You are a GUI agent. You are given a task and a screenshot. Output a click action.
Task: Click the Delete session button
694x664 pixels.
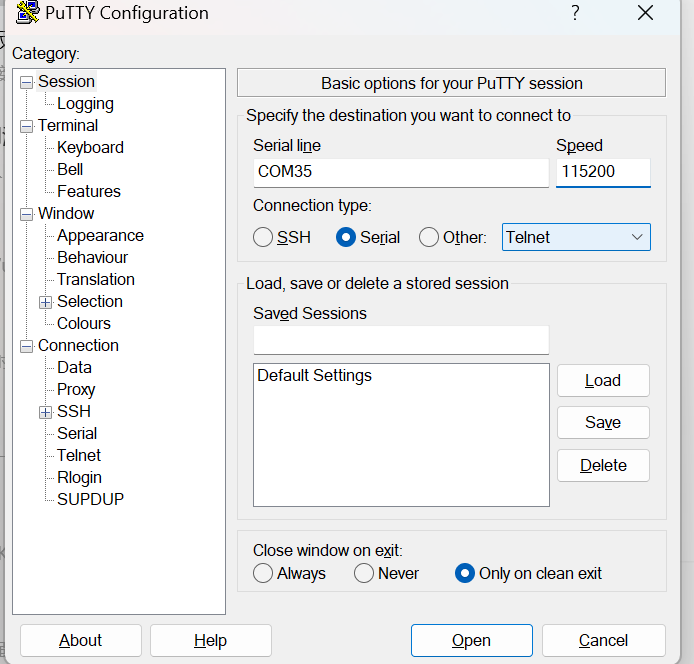click(x=603, y=466)
